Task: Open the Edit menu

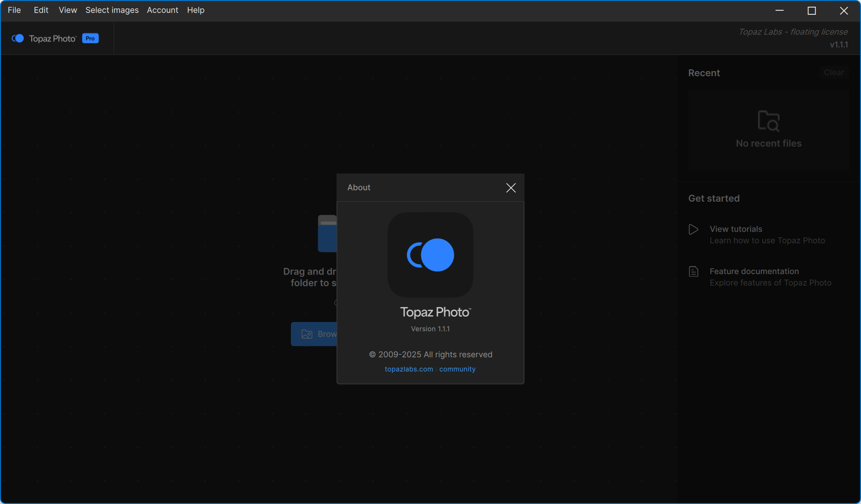Action: click(x=41, y=10)
